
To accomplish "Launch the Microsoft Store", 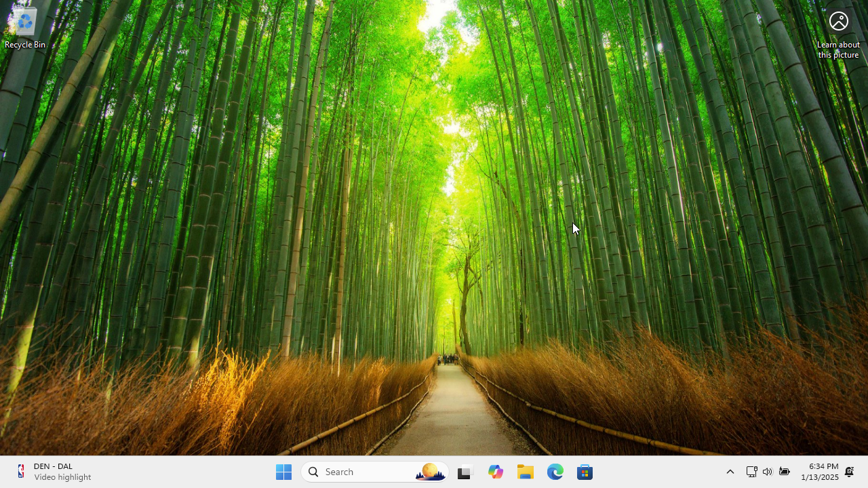I will coord(585,471).
